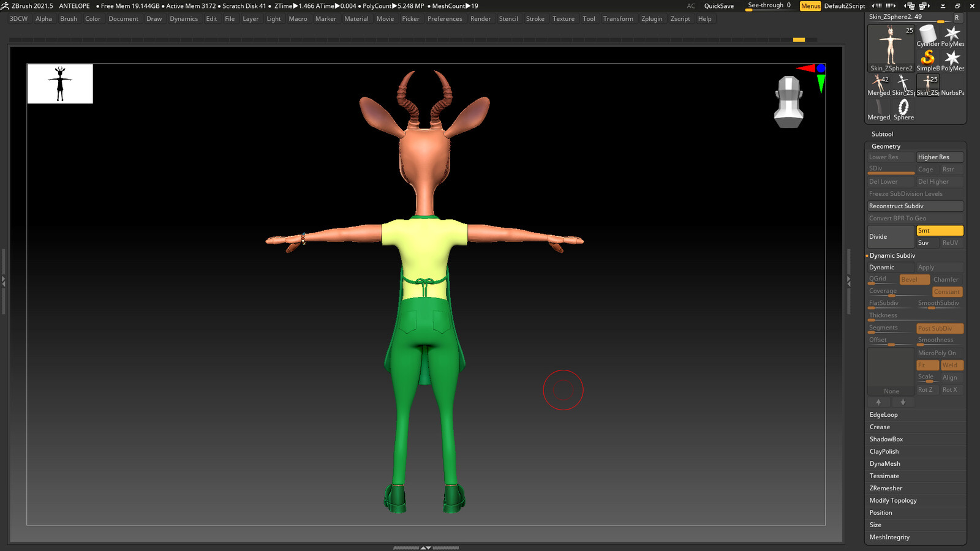Select the Merged tool with 42 count

(x=879, y=85)
